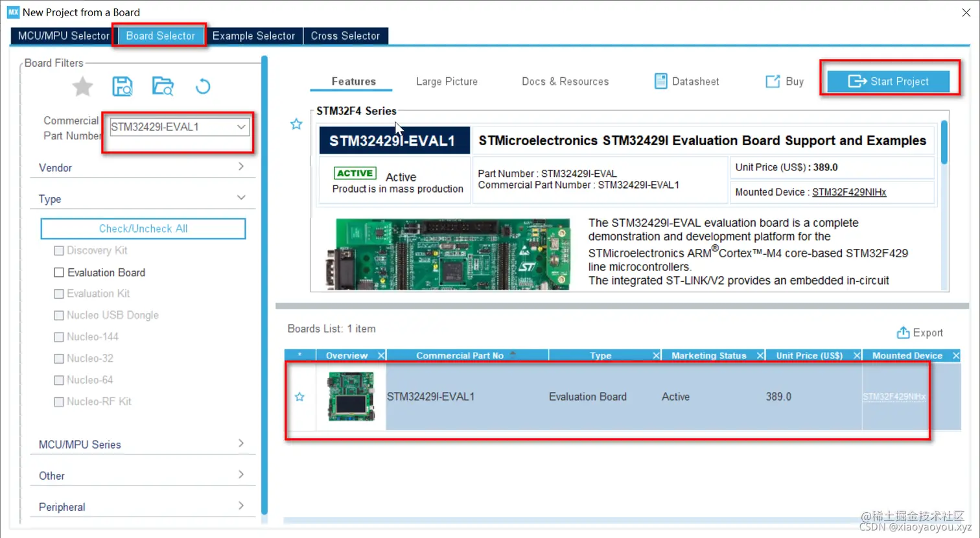Click the Unit Price (US$) column header
The width and height of the screenshot is (980, 538).
(x=810, y=355)
